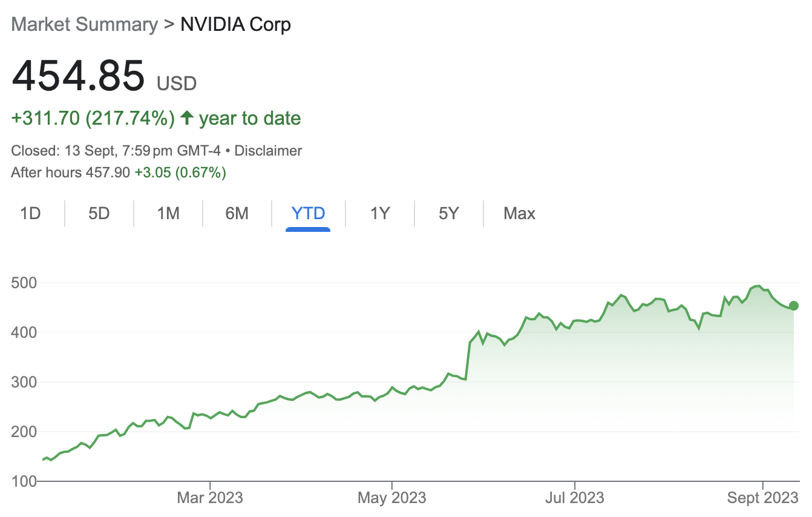The image size is (812, 517).
Task: Select the YTD tab
Action: pyautogui.click(x=308, y=213)
